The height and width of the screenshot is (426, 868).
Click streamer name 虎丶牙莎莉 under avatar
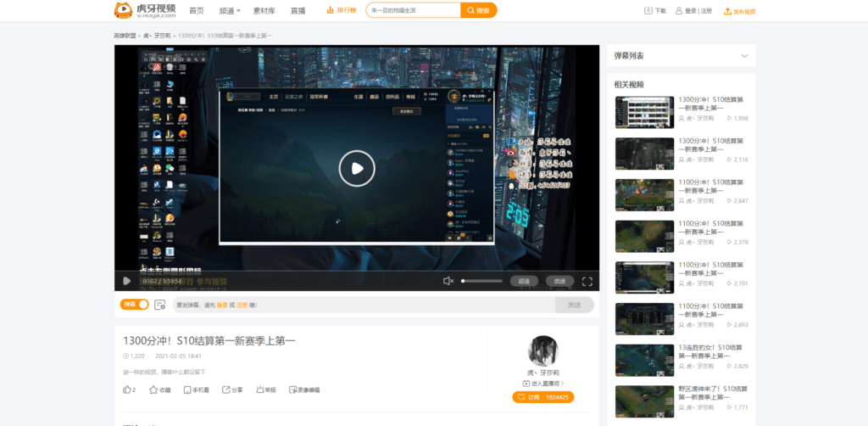pos(543,373)
